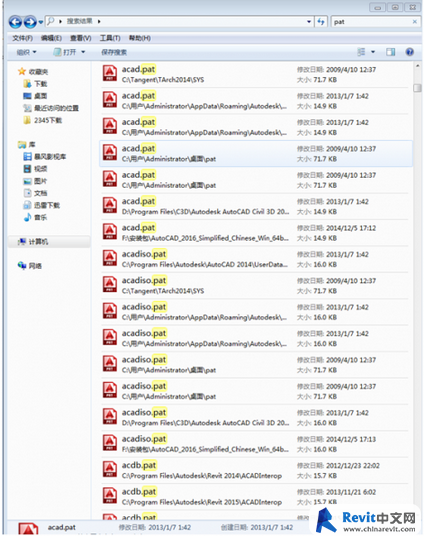Screen dimensions: 426x541
Task: Select acadiso.pat in C:\Tangent\TArch2014\SYS
Action: click(x=255, y=285)
